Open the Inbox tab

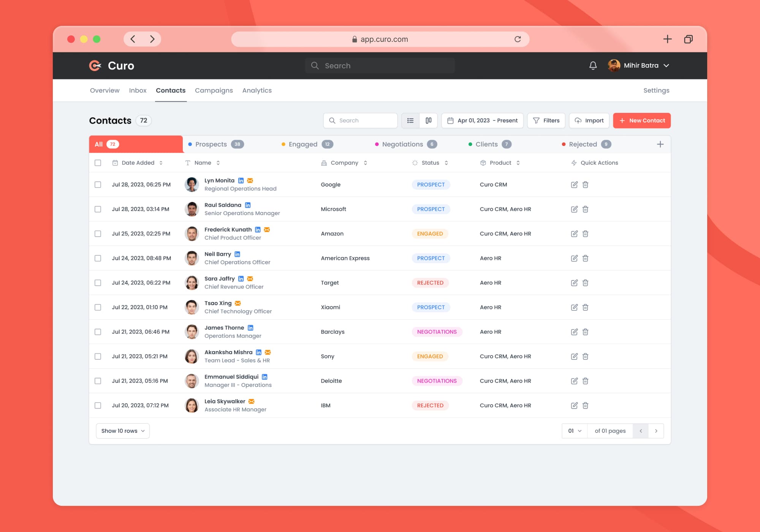[x=138, y=90]
